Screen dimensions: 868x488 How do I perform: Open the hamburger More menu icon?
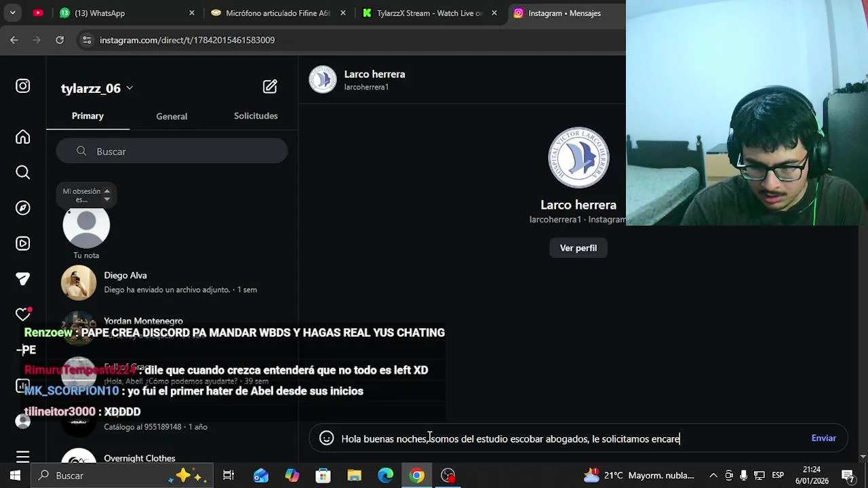click(23, 456)
